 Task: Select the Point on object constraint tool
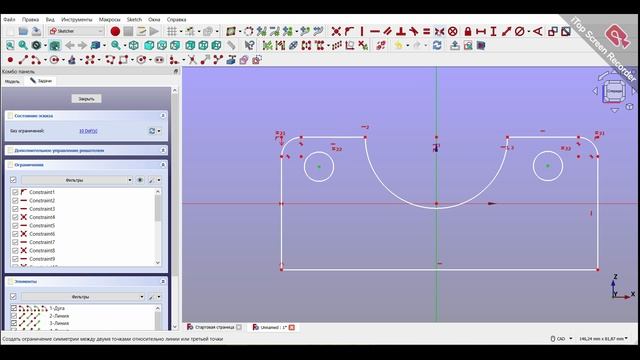pyautogui.click(x=349, y=31)
